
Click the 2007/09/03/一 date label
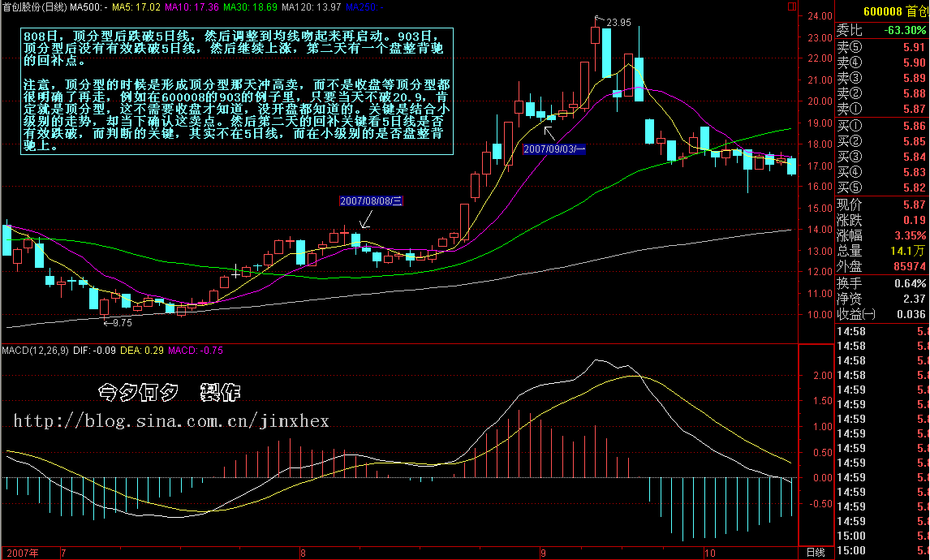[553, 149]
